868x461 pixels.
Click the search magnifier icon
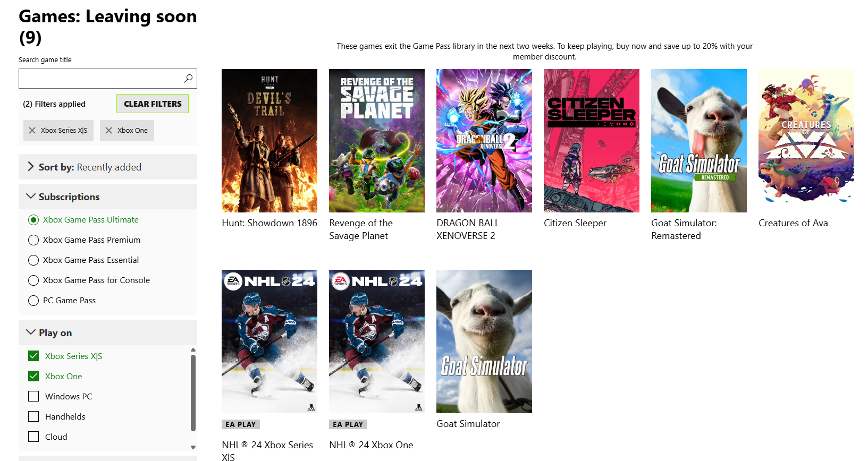(x=188, y=79)
